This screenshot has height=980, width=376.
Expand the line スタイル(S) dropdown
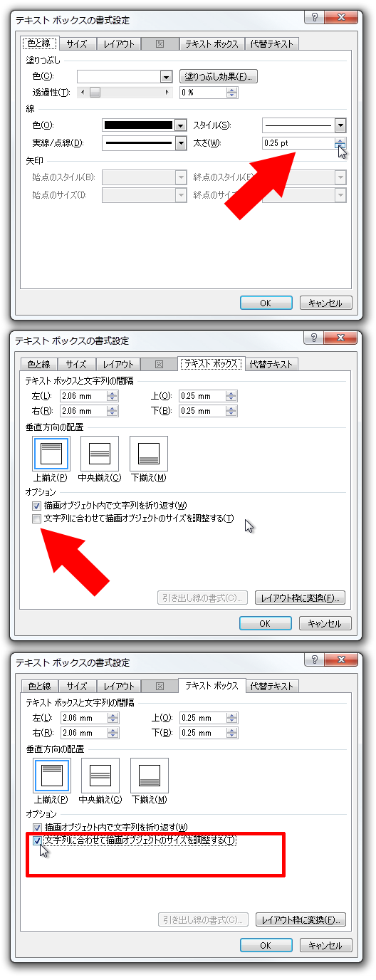[x=304, y=125]
